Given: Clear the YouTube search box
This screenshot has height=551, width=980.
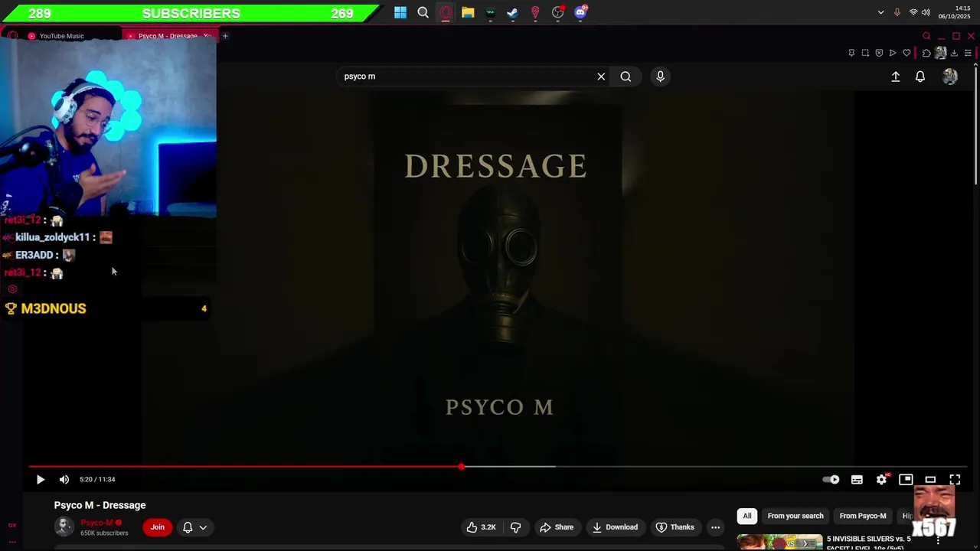Looking at the screenshot, I should point(601,77).
